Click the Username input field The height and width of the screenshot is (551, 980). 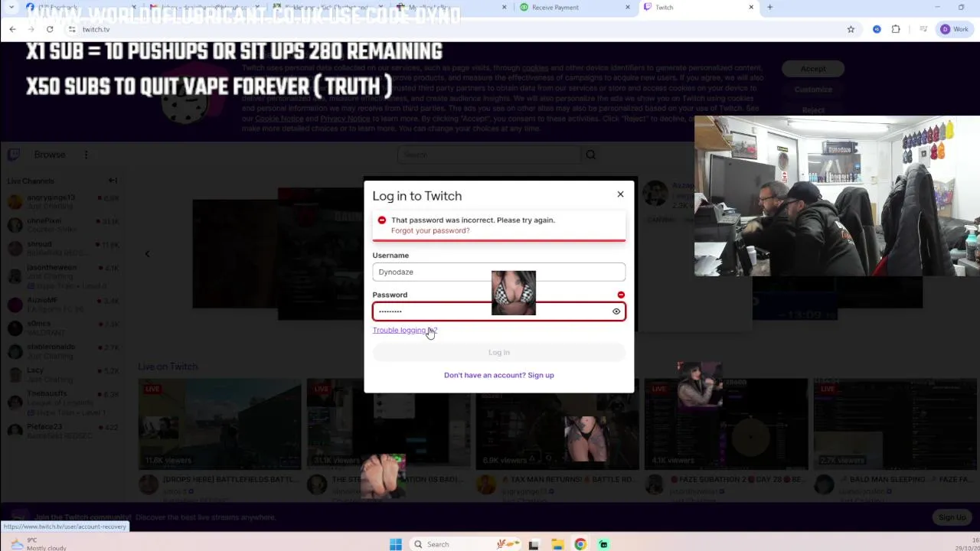498,272
